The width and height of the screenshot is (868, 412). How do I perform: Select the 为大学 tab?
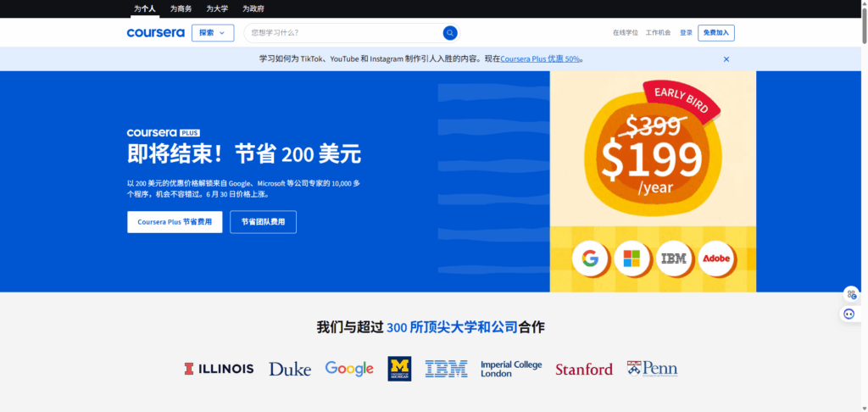click(x=217, y=8)
